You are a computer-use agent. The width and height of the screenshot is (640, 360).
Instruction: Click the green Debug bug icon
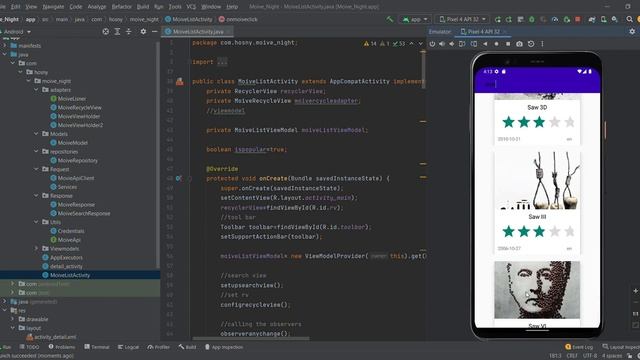(x=531, y=19)
